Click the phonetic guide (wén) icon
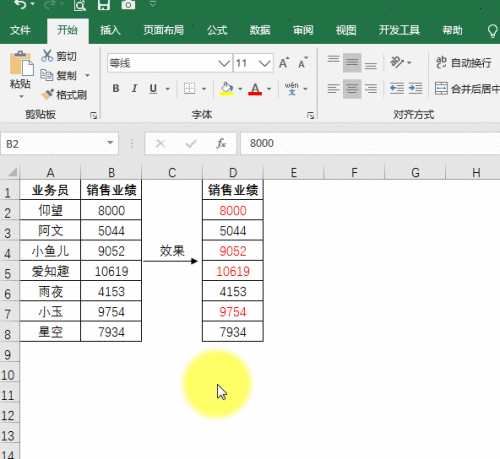The width and height of the screenshot is (500, 459). point(292,89)
